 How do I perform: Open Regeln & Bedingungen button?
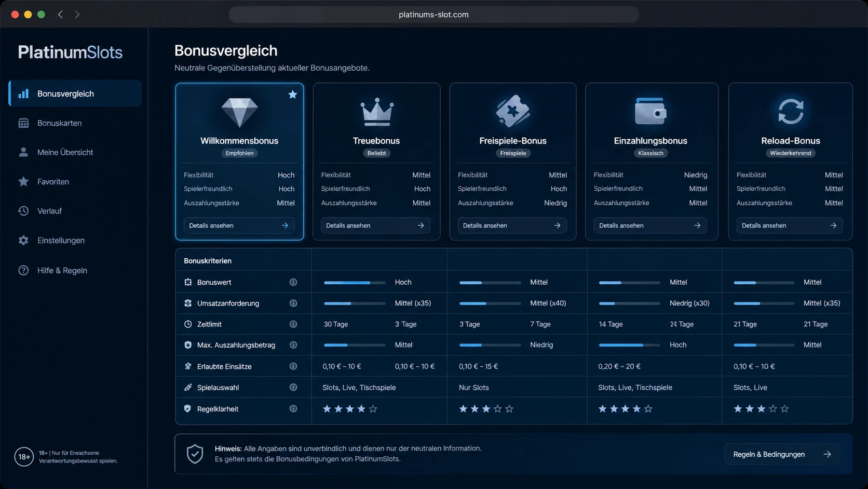tap(782, 454)
